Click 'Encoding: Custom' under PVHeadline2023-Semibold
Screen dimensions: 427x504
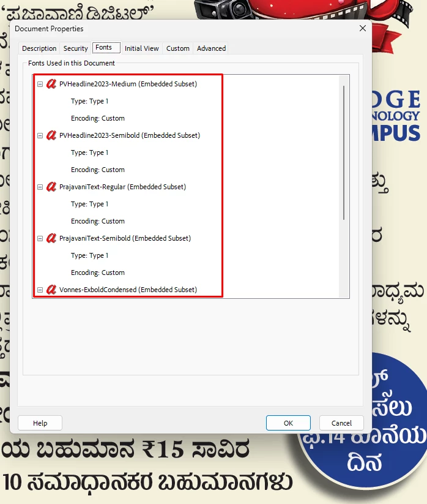click(x=98, y=170)
